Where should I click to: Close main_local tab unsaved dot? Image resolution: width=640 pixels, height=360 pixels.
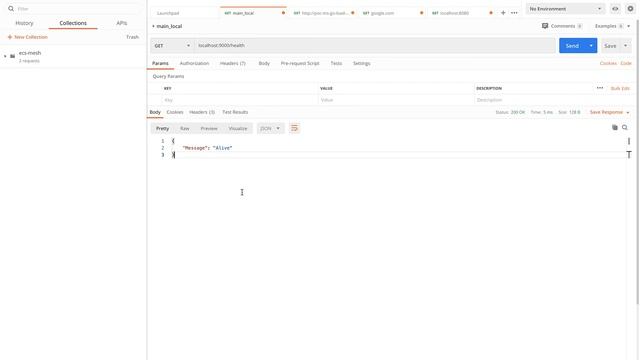pyautogui.click(x=283, y=13)
